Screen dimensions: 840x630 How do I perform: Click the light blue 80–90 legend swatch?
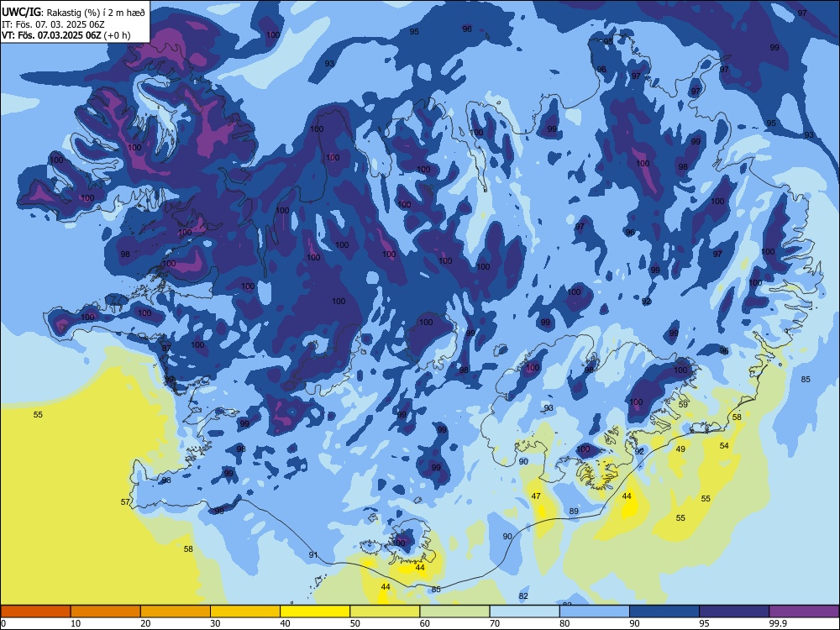tap(595, 612)
